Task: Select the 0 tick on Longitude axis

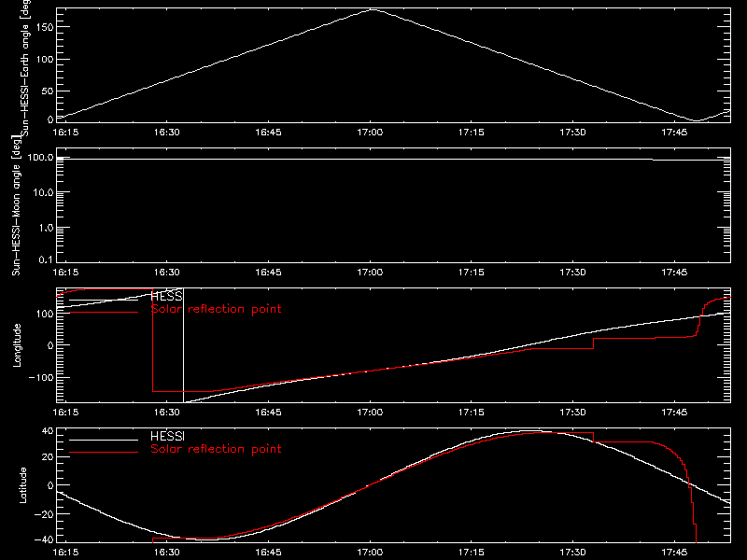Action: 50,345
